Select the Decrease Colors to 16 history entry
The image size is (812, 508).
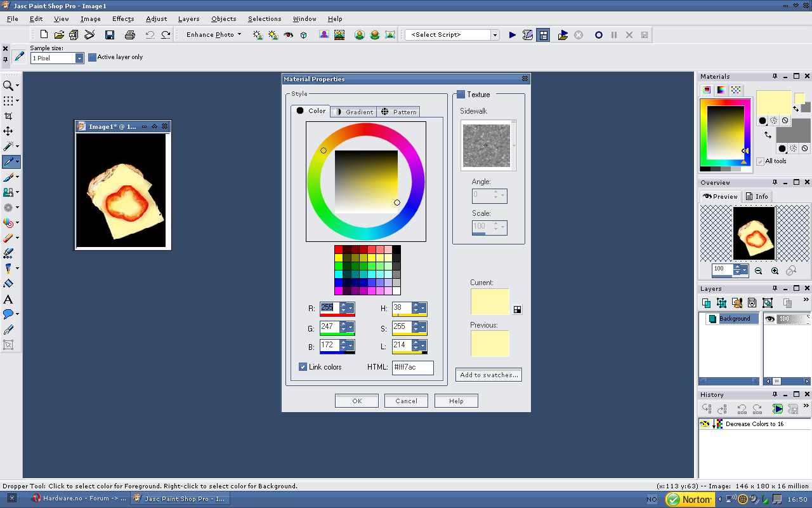754,424
